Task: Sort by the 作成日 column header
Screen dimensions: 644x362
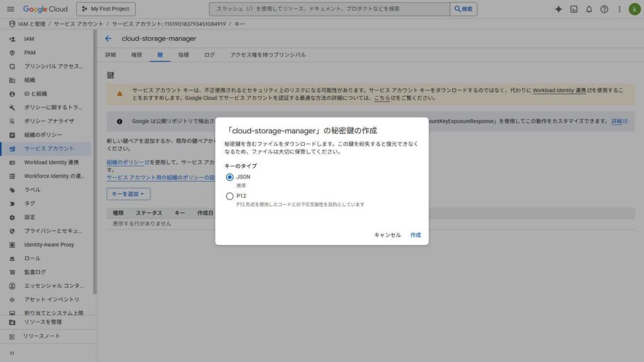Action: (205, 213)
